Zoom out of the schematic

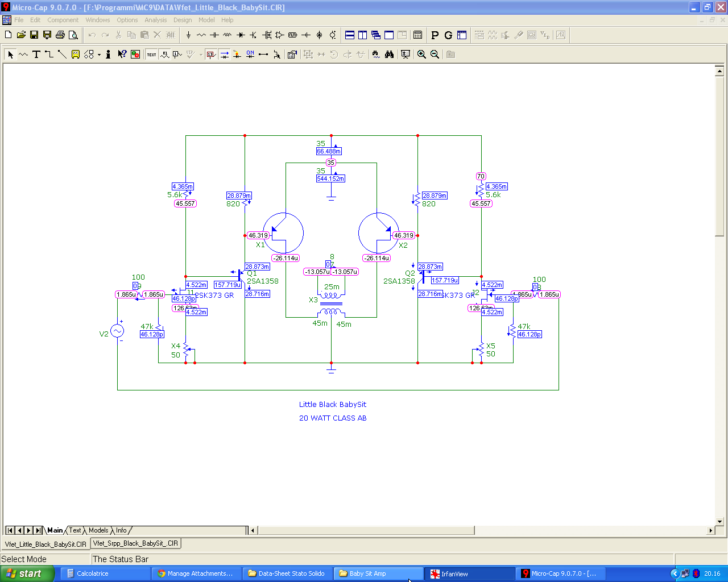coord(435,55)
